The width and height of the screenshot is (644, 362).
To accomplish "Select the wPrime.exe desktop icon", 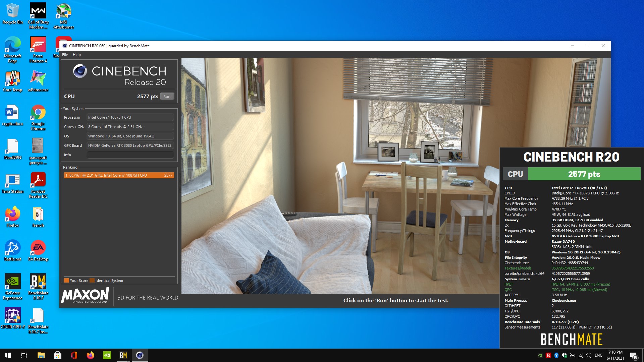I will click(x=38, y=81).
